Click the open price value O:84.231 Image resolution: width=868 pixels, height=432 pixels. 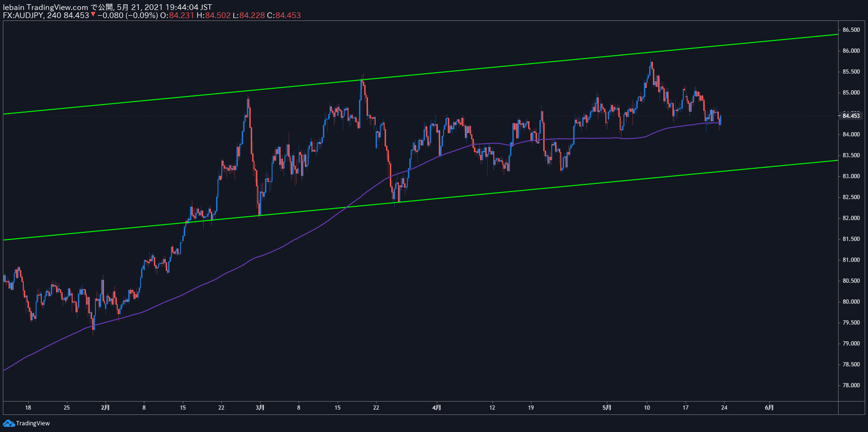(177, 15)
